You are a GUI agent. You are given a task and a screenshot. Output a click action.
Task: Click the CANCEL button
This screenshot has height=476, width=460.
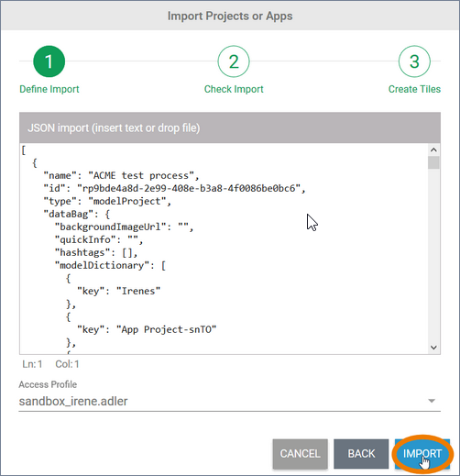(x=301, y=454)
